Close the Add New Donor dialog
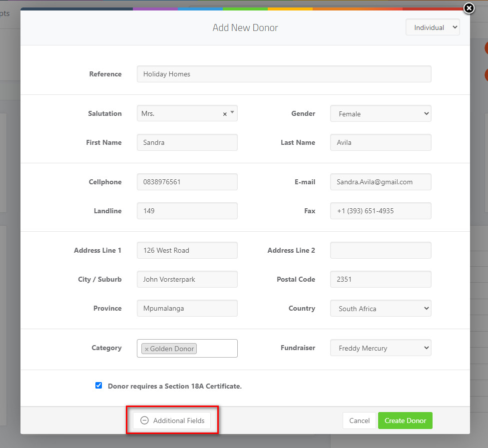This screenshot has height=448, width=488. tap(469, 8)
